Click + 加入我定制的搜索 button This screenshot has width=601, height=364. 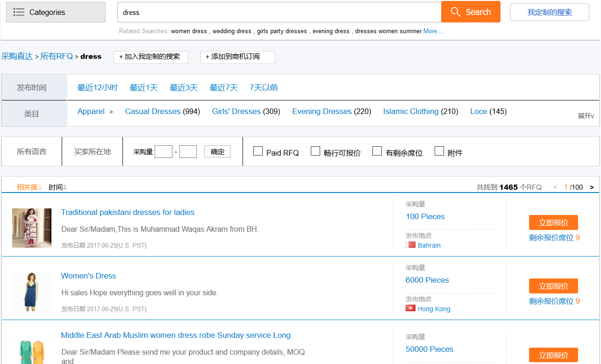(x=150, y=57)
